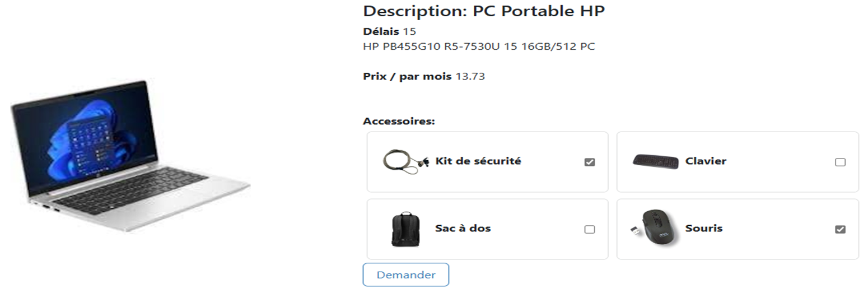Viewport: 868px width, 307px height.
Task: Select the Kit de sécurité label
Action: (x=478, y=161)
